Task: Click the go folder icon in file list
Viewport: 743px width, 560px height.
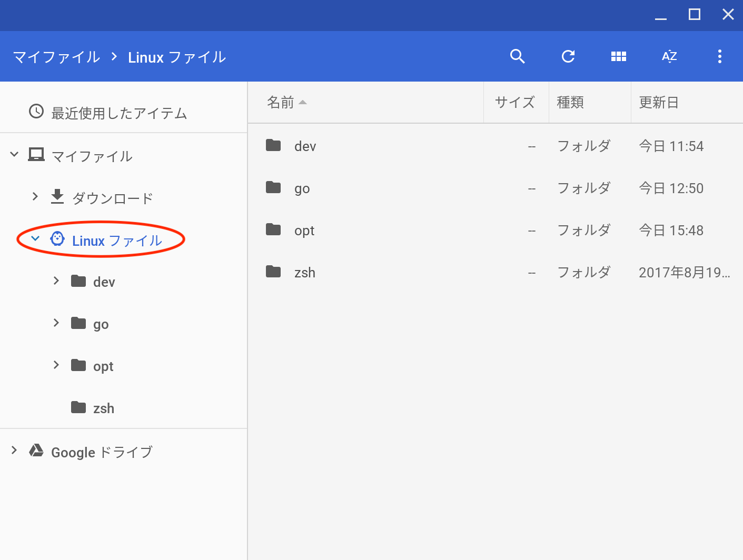Action: (273, 187)
